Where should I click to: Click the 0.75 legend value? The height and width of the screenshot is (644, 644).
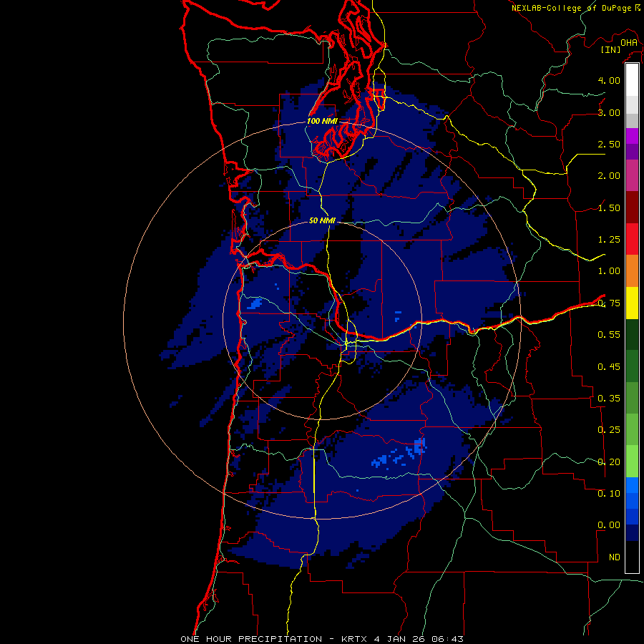[609, 303]
